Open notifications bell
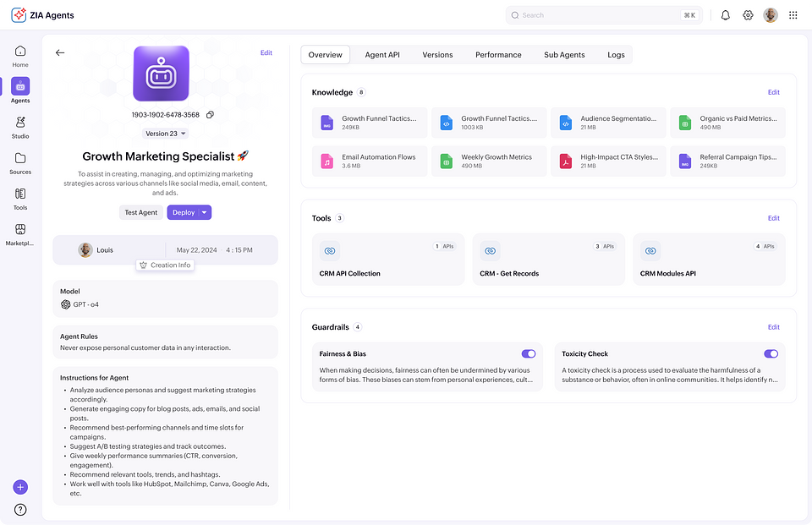 [726, 15]
